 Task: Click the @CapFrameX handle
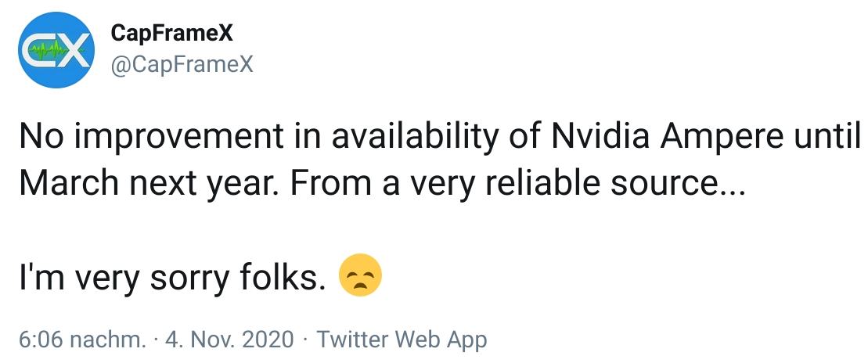tap(182, 65)
